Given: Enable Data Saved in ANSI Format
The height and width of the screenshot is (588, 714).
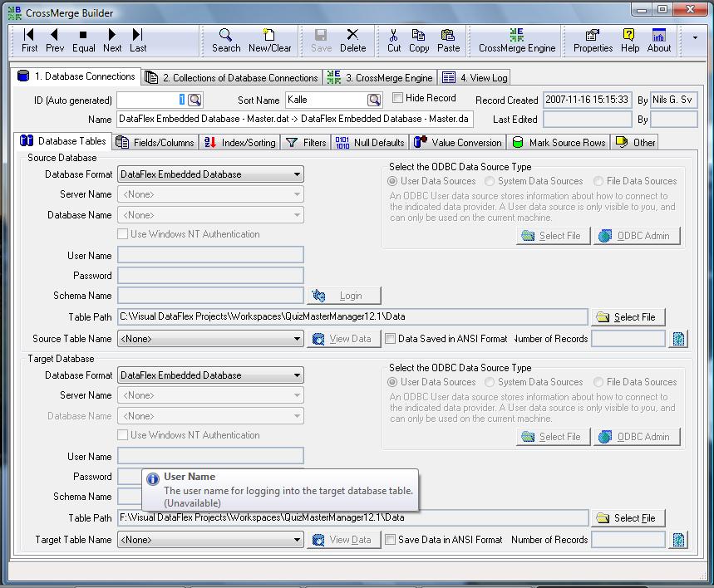Looking at the screenshot, I should [390, 339].
